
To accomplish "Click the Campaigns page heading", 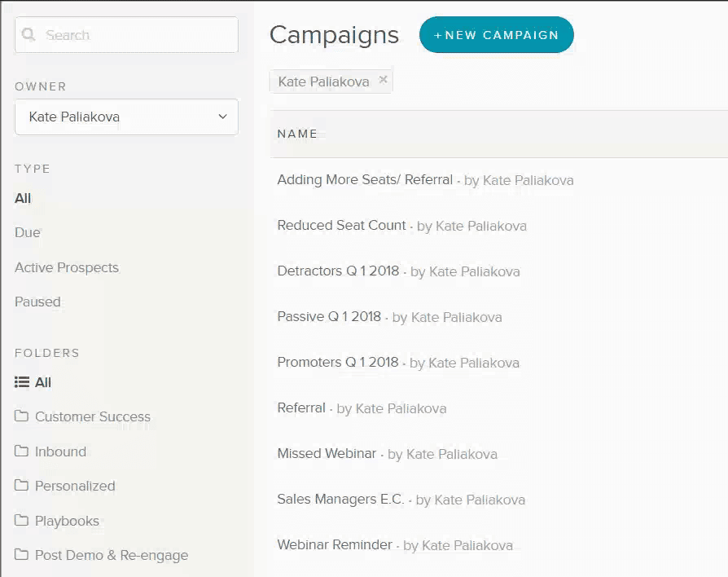I will point(335,35).
